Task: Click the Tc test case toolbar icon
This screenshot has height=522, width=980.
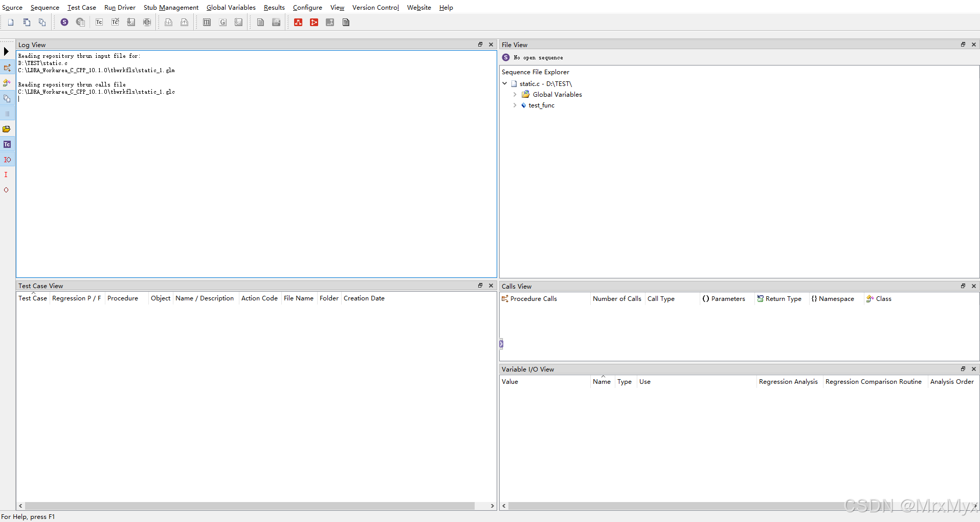Action: [99, 22]
